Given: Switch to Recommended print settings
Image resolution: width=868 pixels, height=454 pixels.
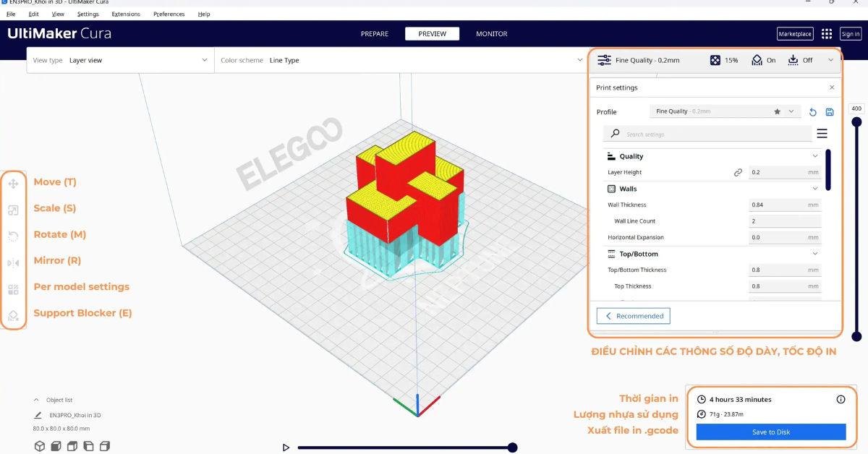Looking at the screenshot, I should pyautogui.click(x=633, y=316).
